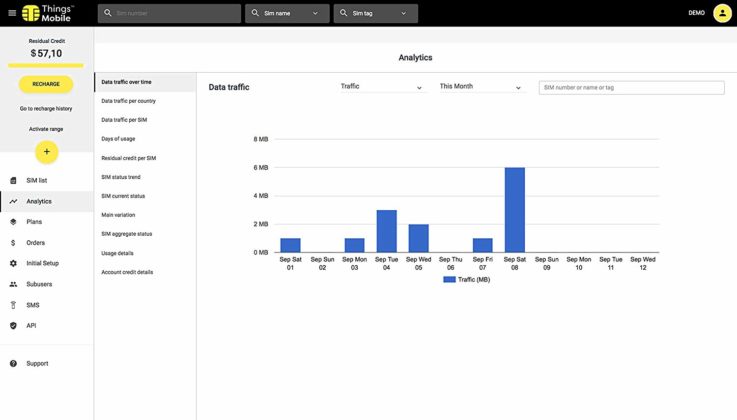Click the magnifier icon beside Sim tag
The image size is (737, 420).
pyautogui.click(x=344, y=13)
